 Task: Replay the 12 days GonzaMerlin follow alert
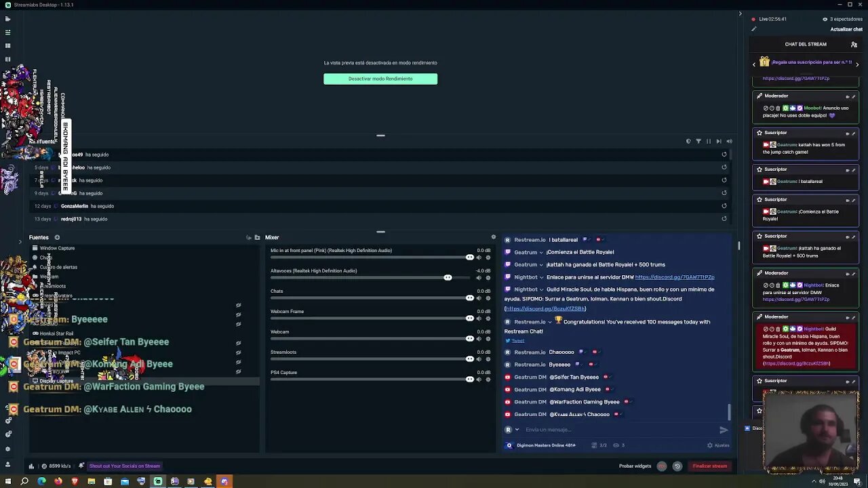click(724, 206)
